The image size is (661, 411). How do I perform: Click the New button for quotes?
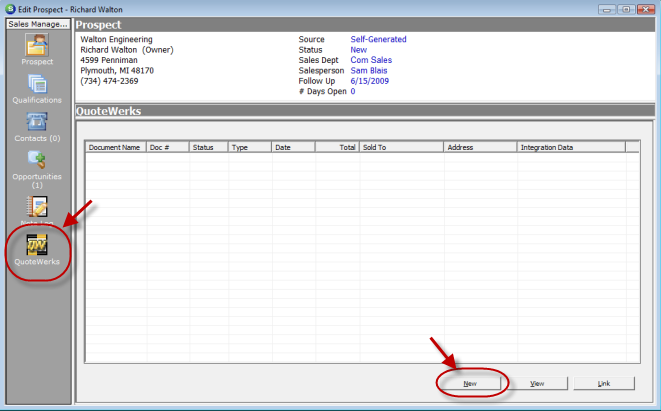pyautogui.click(x=470, y=383)
